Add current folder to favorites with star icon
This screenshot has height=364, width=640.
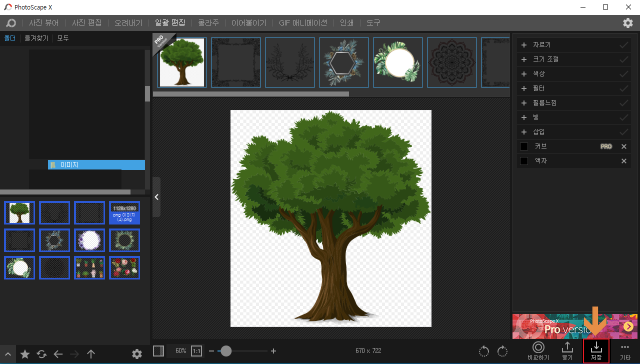click(x=24, y=354)
